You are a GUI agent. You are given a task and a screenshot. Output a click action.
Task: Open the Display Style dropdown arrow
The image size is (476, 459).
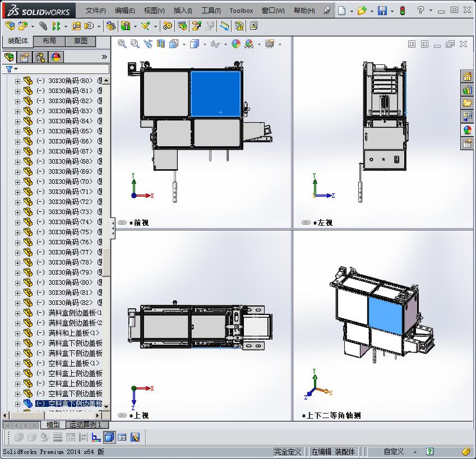205,45
